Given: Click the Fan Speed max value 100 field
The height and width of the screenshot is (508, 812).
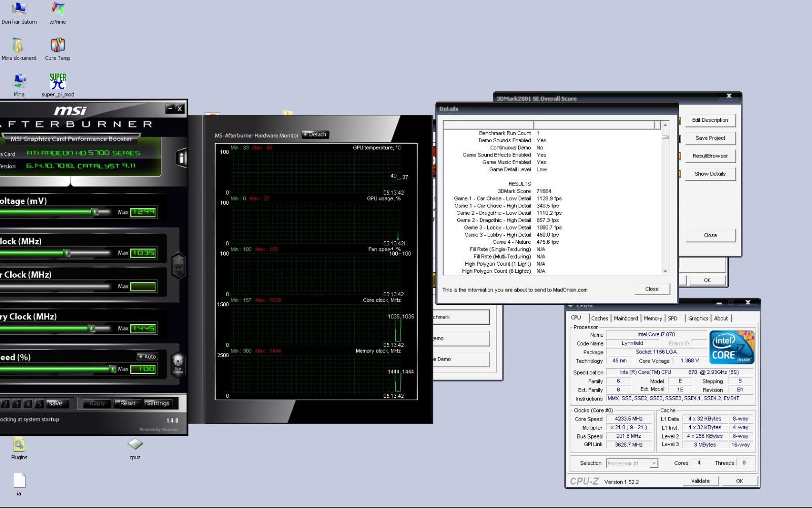Looking at the screenshot, I should pyautogui.click(x=143, y=369).
